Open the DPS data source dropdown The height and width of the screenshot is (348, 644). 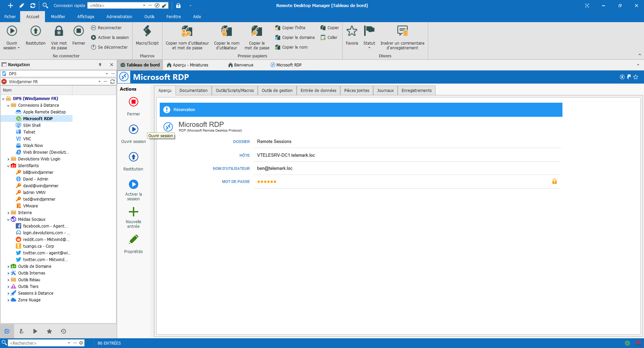(107, 73)
